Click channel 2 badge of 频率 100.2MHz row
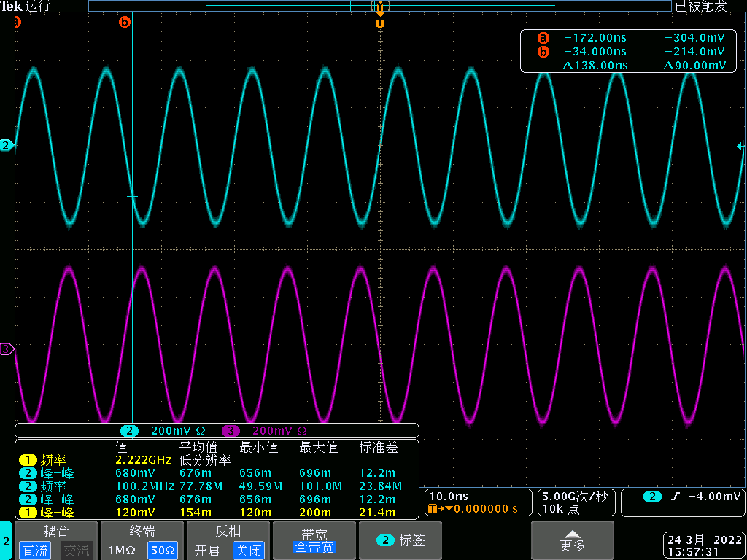This screenshot has height=560, width=747. click(x=28, y=486)
